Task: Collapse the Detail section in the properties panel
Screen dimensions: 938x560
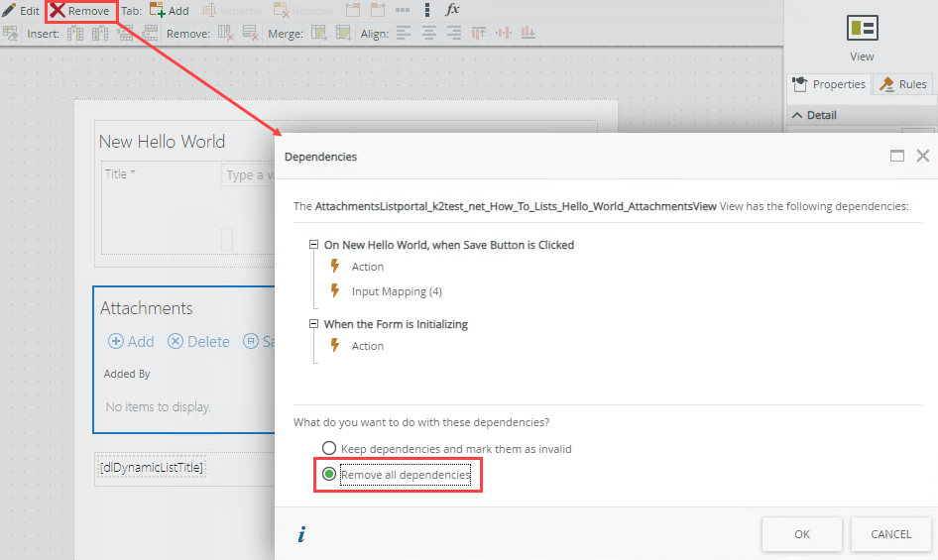Action: 796,115
